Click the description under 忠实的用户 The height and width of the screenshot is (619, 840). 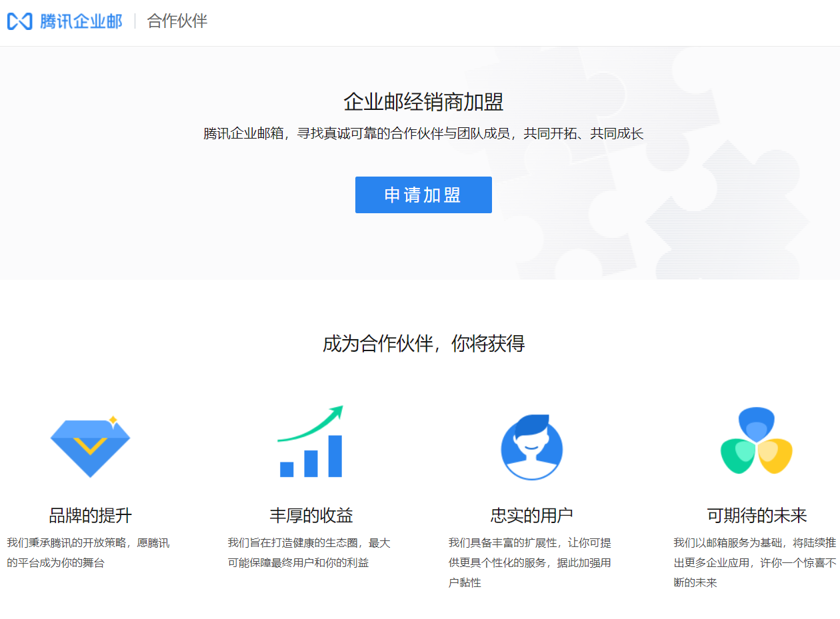click(x=530, y=563)
